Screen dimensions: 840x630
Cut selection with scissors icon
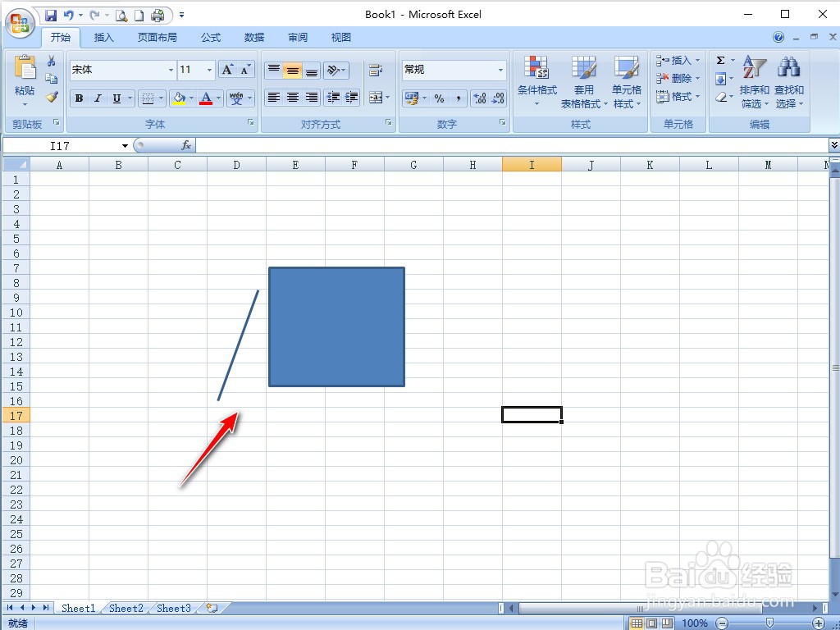(x=52, y=61)
